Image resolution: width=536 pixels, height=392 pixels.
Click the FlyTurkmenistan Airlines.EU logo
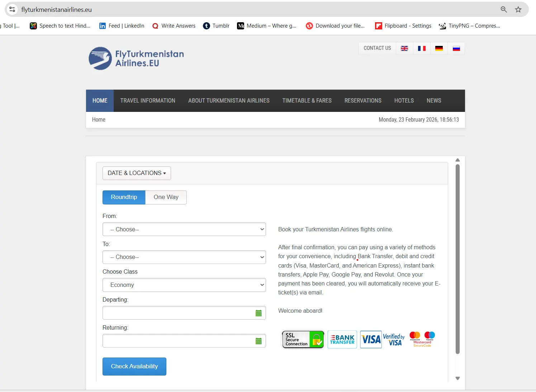pos(136,58)
